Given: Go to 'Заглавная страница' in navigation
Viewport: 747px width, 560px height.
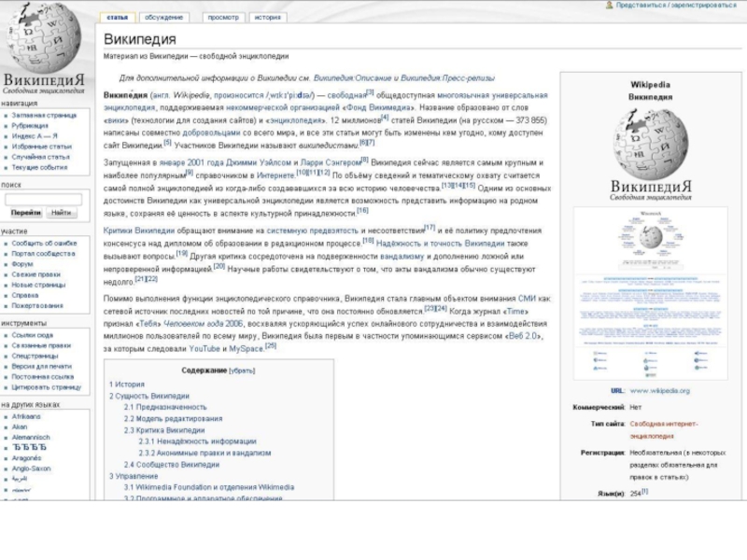Looking at the screenshot, I should [44, 115].
